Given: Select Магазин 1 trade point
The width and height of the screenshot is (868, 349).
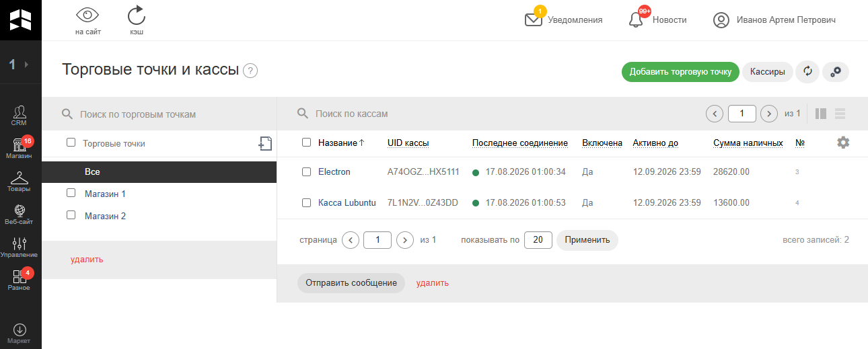Looking at the screenshot, I should point(105,194).
